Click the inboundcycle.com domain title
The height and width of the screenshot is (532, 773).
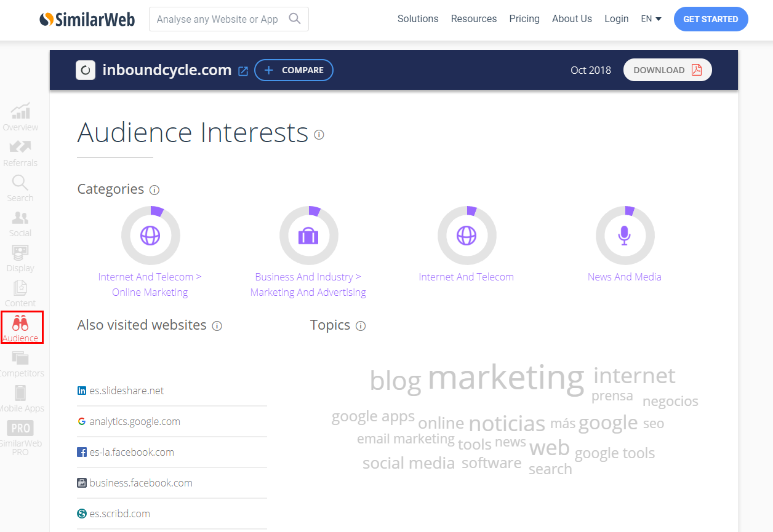(167, 70)
